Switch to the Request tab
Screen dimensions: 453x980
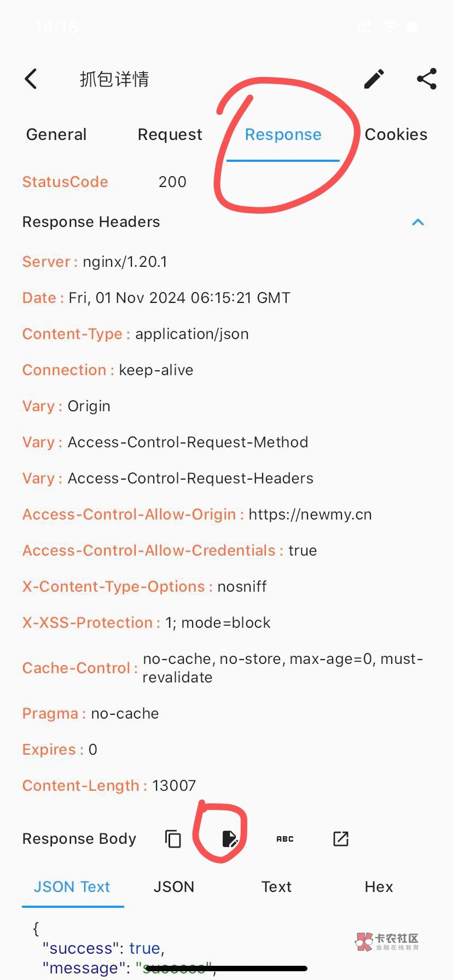[x=170, y=135]
